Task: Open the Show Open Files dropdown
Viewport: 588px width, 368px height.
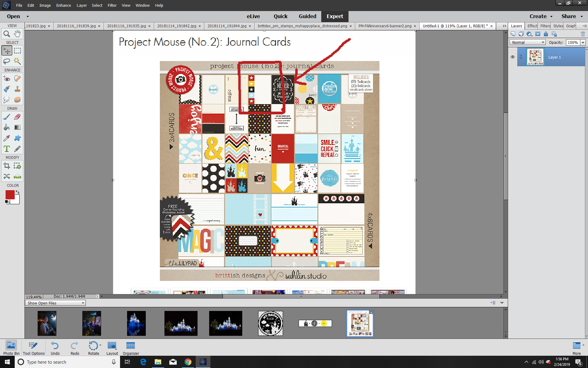Action: pyautogui.click(x=55, y=303)
